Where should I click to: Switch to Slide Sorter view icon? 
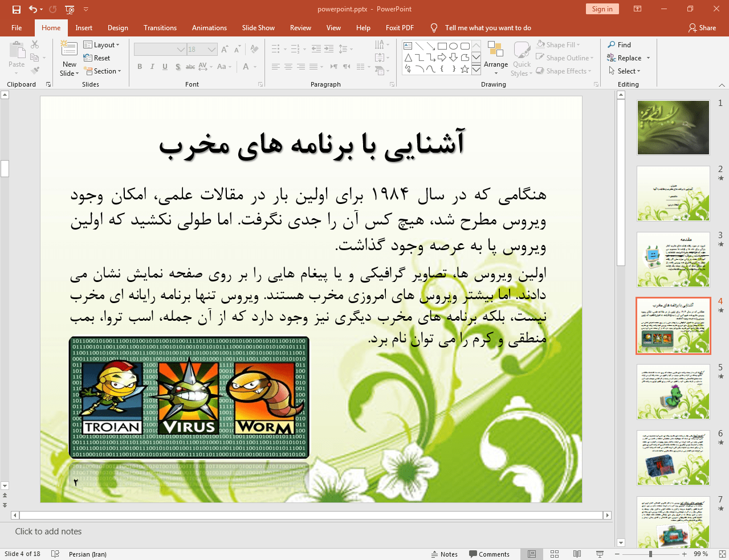coord(554,554)
